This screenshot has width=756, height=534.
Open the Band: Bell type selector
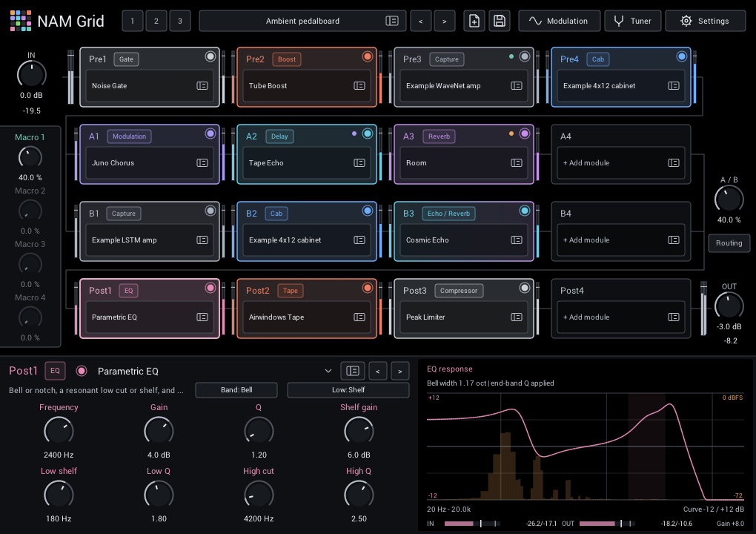point(236,390)
